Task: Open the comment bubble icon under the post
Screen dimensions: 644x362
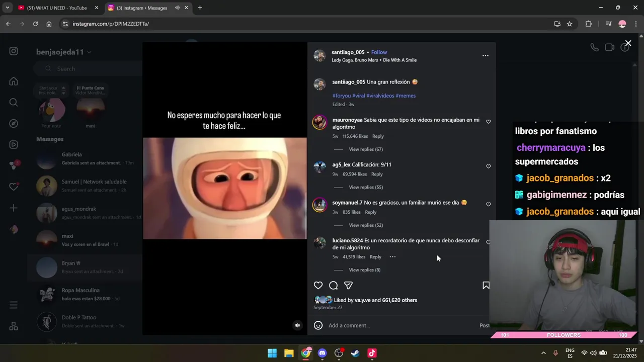Action: pyautogui.click(x=333, y=286)
